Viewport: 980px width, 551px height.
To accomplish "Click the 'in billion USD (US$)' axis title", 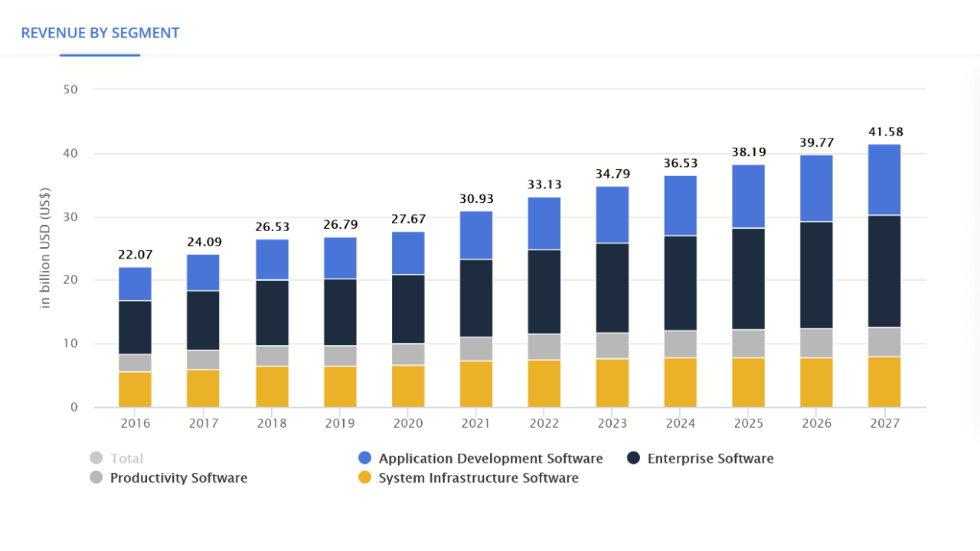I will coord(45,248).
